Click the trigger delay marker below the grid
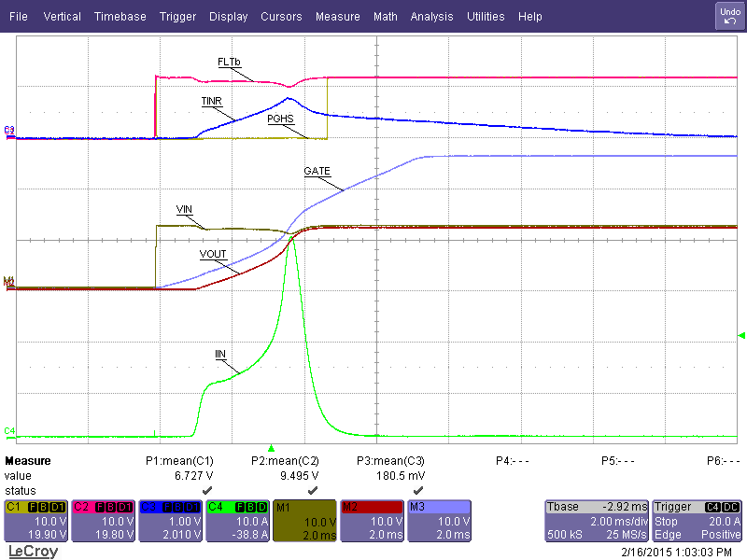 [x=272, y=446]
